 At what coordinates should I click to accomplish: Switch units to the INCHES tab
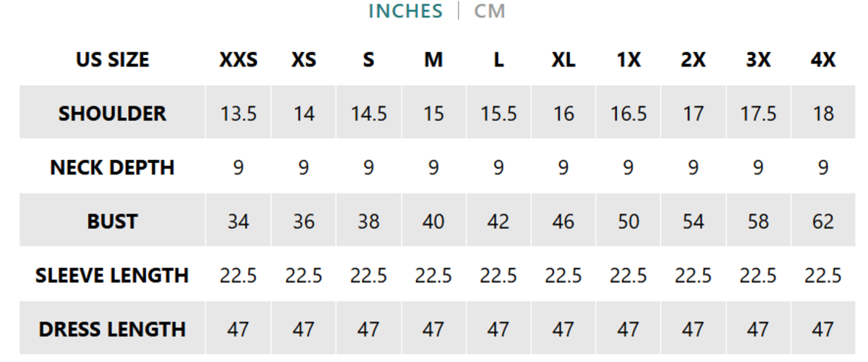[x=405, y=12]
